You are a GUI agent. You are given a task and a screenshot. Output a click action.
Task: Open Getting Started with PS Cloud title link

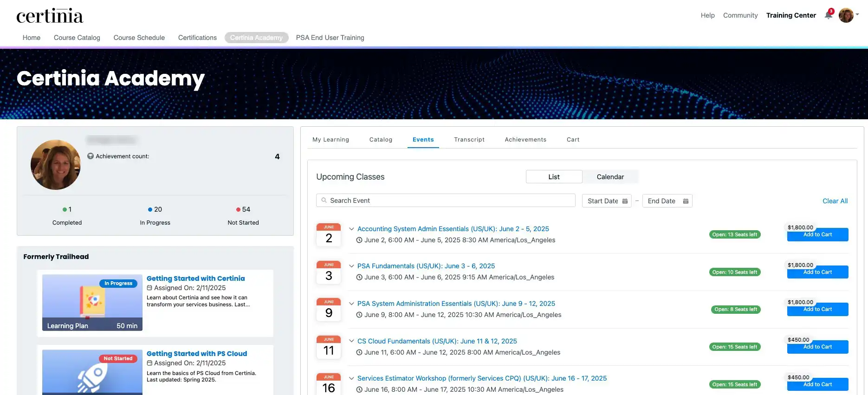(197, 354)
